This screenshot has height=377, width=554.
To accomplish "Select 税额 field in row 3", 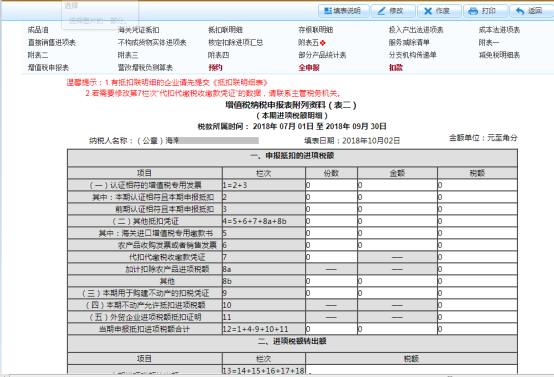I will tap(477, 209).
